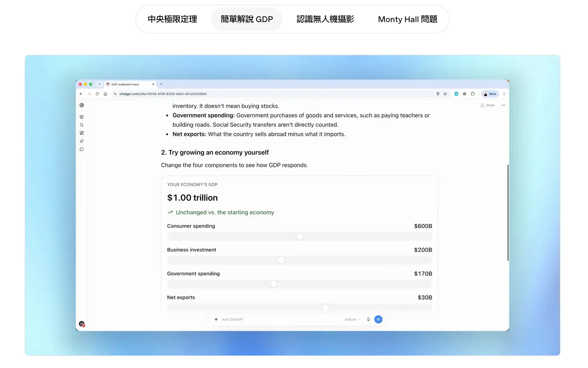Screen dimensions: 588x368
Task: Click the Government spending slider handle
Action: pyautogui.click(x=274, y=284)
